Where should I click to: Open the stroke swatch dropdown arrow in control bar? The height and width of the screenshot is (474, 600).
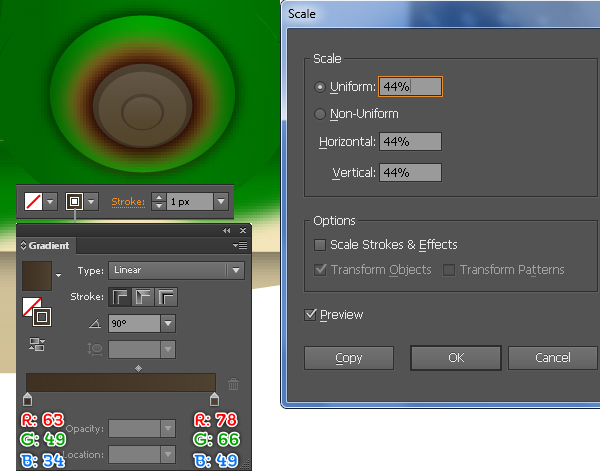[91, 201]
